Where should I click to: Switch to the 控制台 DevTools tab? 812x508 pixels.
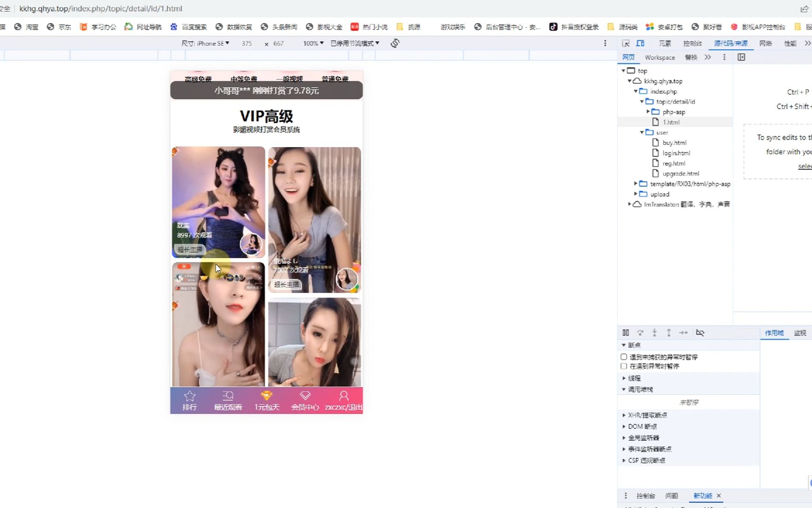pos(692,43)
